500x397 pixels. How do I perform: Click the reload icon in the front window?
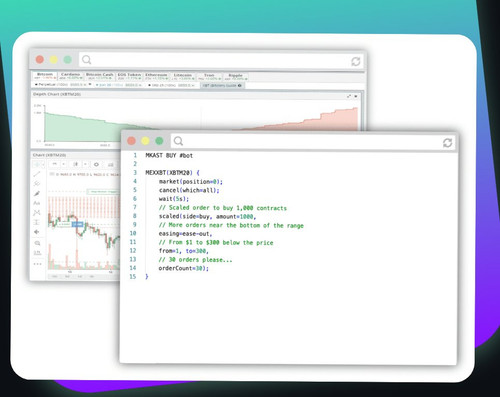(x=447, y=143)
